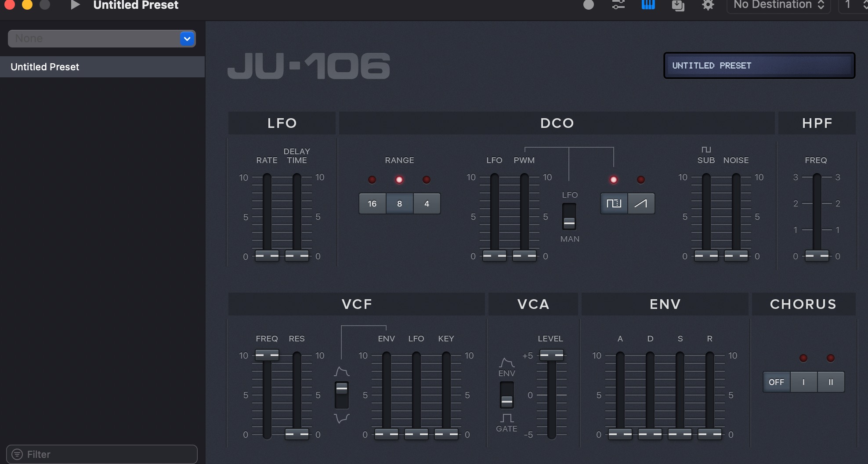This screenshot has height=464, width=868.
Task: Click the VCF ENV slider handle
Action: coord(387,434)
